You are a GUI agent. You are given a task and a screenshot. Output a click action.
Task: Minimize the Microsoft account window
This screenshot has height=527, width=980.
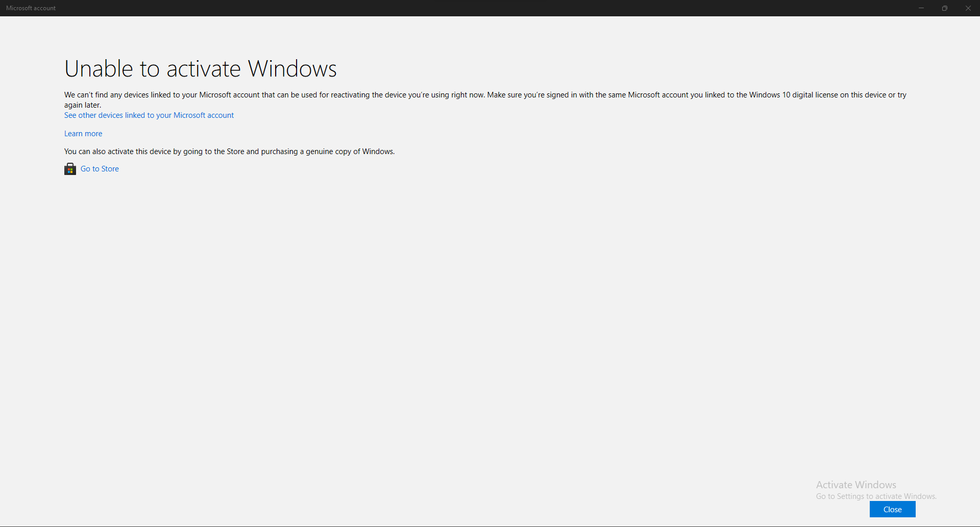click(x=921, y=8)
